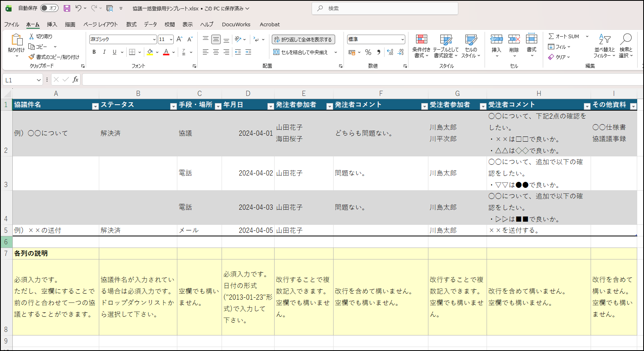Open format as table (テーブルとして書式設定)

[x=446, y=46]
